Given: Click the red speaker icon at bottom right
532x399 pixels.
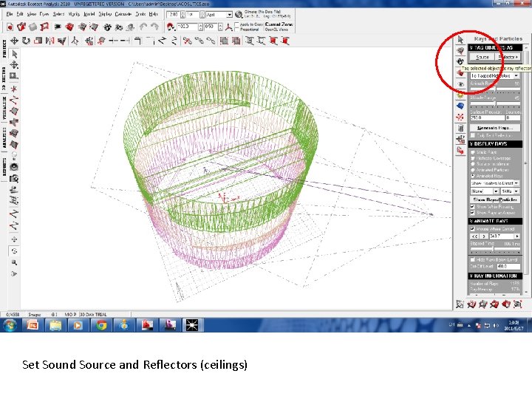Looking at the screenshot, I should tap(506, 304).
